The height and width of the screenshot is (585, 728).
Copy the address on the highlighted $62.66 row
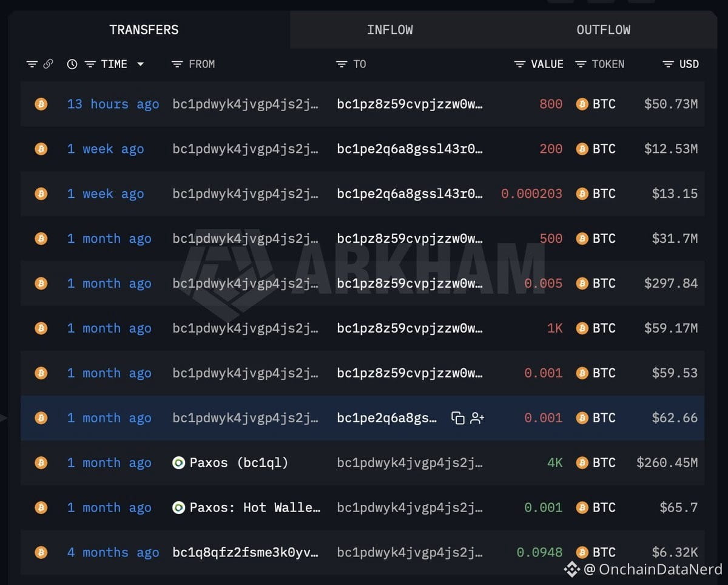458,418
